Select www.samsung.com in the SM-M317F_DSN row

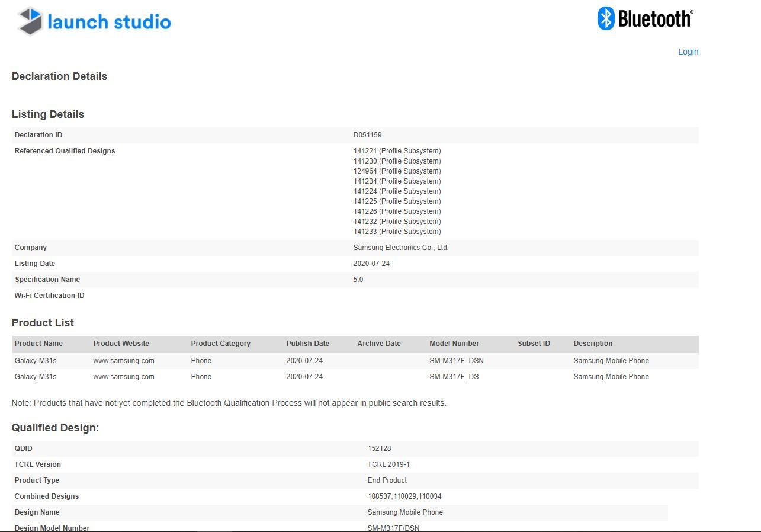point(124,361)
